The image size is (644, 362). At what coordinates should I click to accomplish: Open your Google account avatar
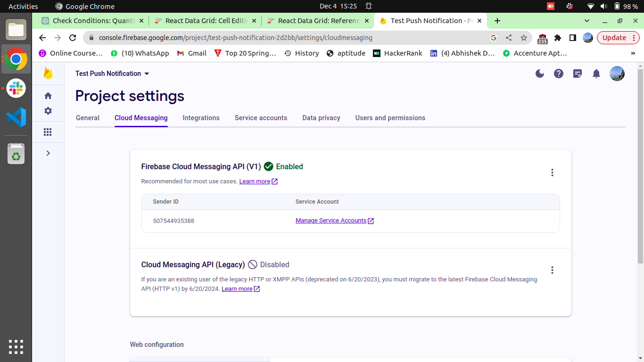617,74
